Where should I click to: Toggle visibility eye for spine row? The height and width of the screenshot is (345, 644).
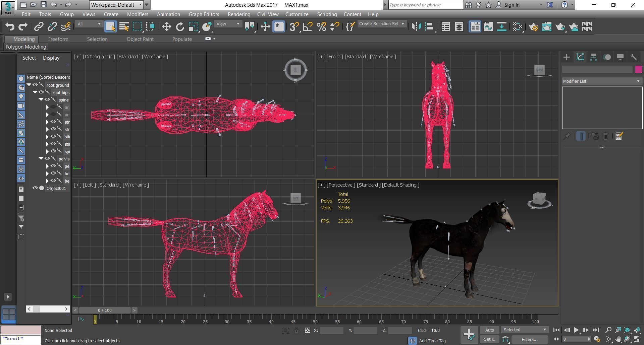pos(47,100)
